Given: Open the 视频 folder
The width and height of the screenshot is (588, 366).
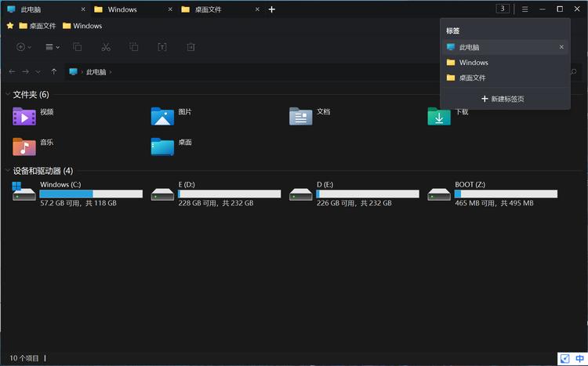Looking at the screenshot, I should (24, 116).
